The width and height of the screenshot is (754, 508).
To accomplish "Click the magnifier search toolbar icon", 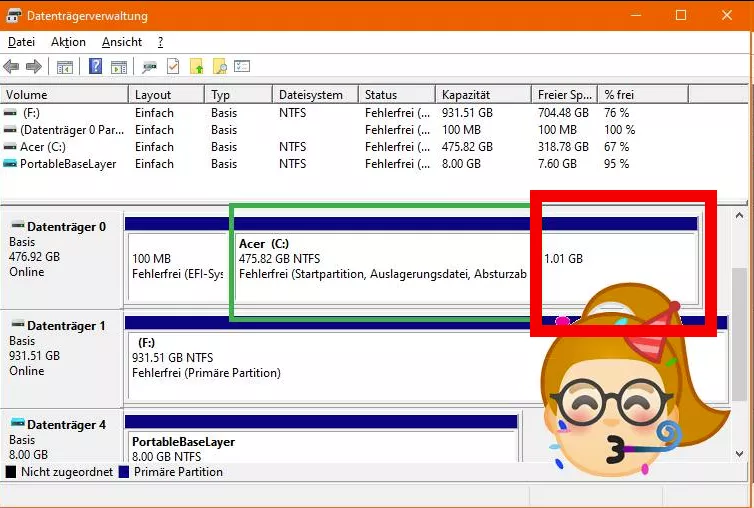I will [x=220, y=66].
